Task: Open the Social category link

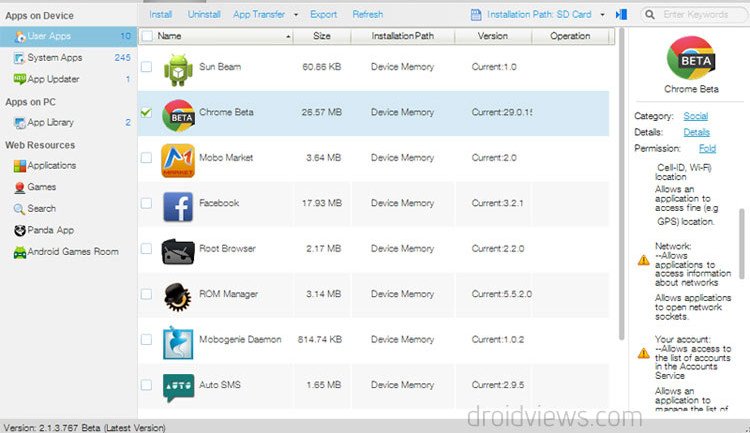Action: pos(695,116)
